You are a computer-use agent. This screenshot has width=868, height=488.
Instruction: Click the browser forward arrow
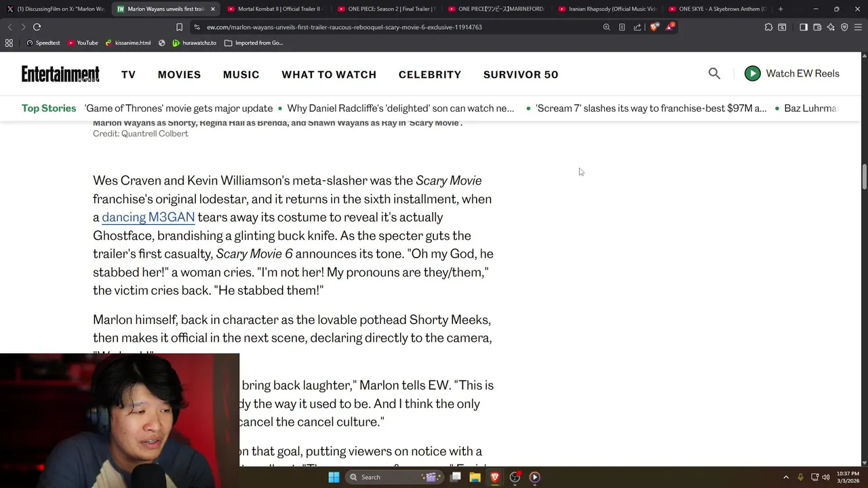coord(23,27)
